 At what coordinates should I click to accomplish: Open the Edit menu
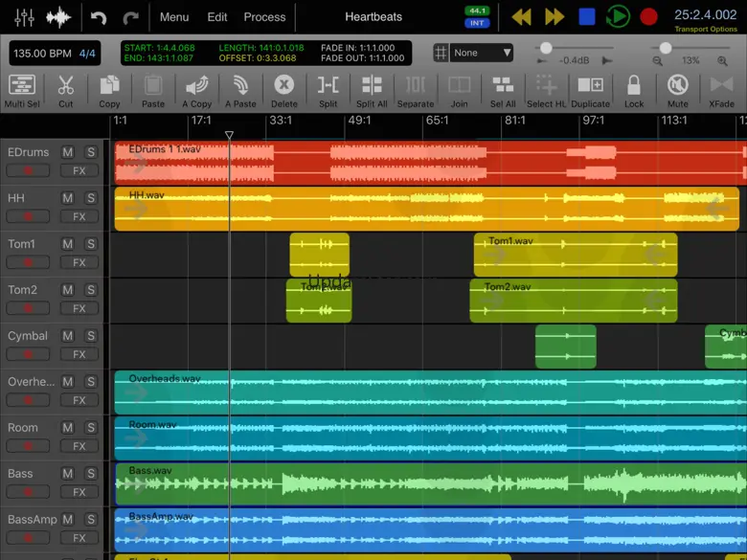tap(217, 17)
